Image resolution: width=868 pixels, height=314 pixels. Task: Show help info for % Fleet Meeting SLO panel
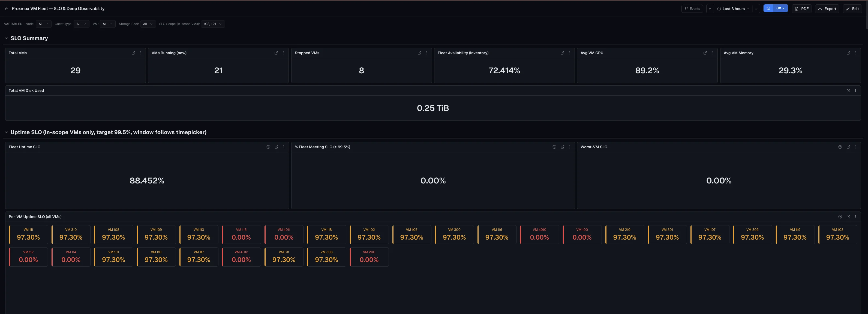[x=554, y=147]
